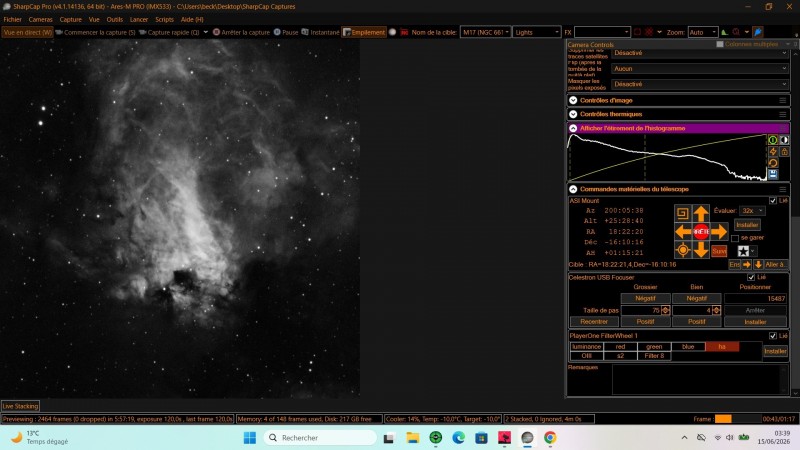
Task: Open the Zoom Auto dropdown
Action: 703,32
